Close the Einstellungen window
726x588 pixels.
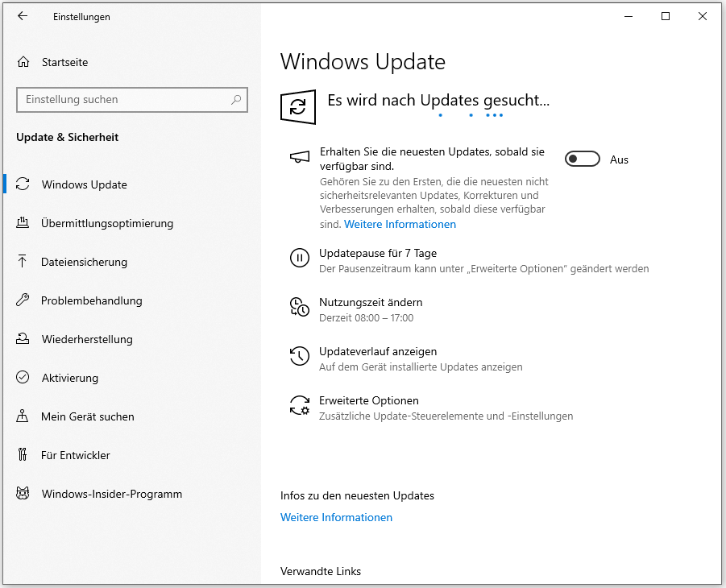tap(703, 16)
